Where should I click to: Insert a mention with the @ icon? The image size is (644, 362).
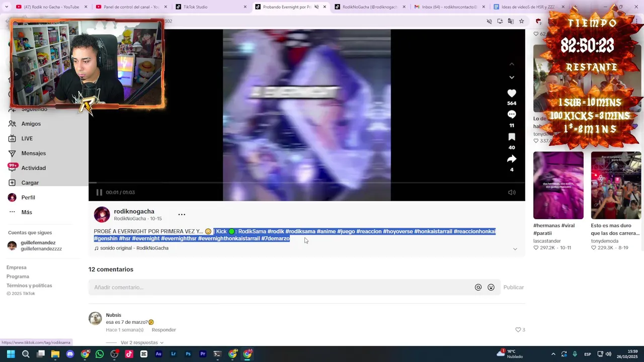[x=478, y=288]
